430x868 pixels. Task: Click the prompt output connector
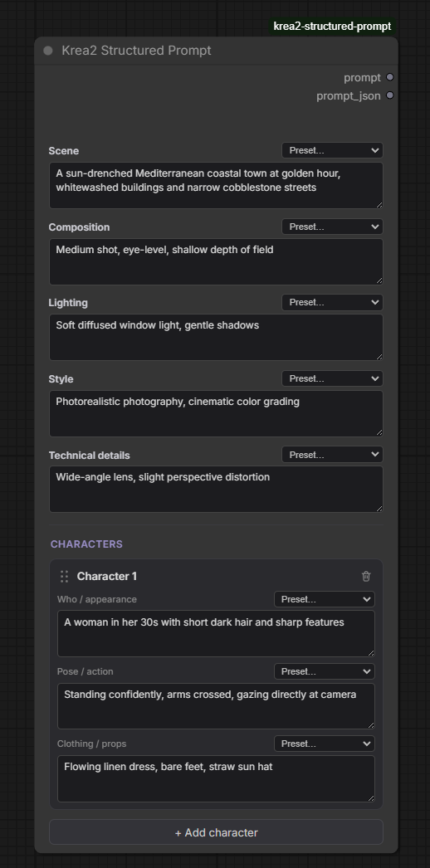(x=390, y=77)
